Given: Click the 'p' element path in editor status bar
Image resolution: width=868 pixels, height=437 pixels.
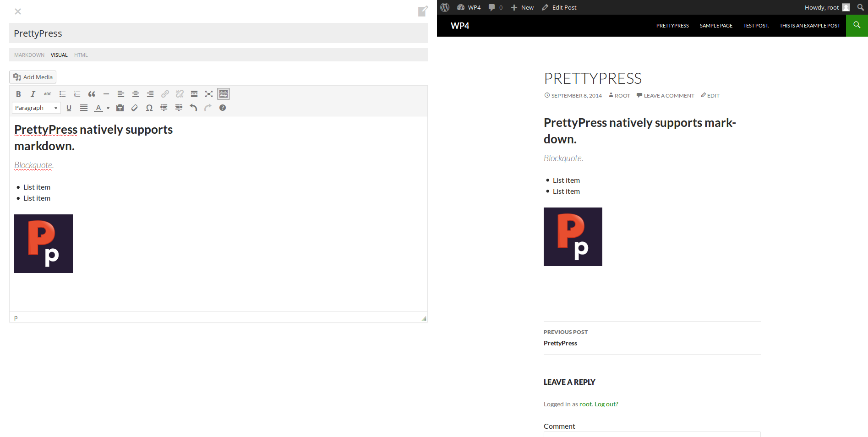Looking at the screenshot, I should click(16, 317).
